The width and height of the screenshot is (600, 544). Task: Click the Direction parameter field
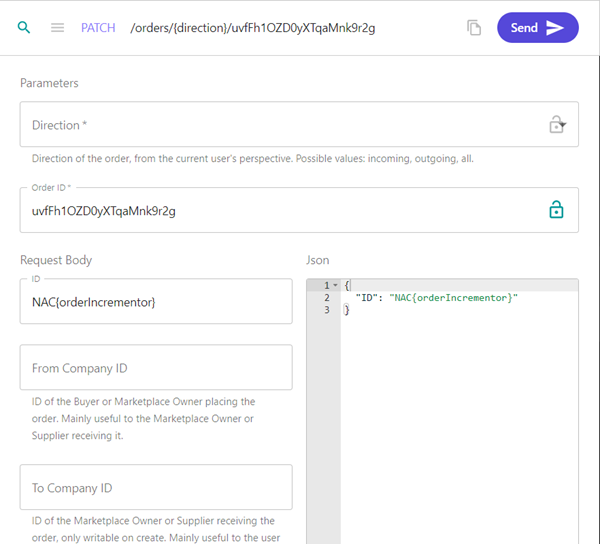[299, 124]
